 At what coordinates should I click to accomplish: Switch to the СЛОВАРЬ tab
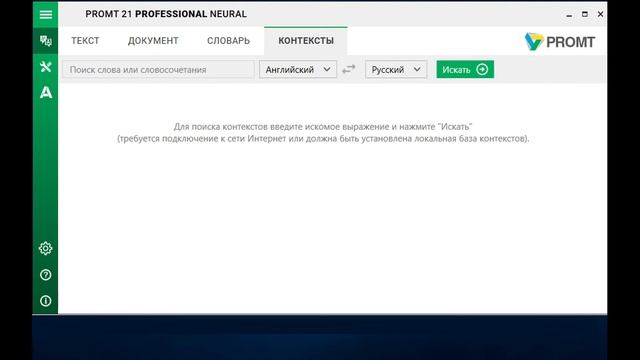coord(228,41)
